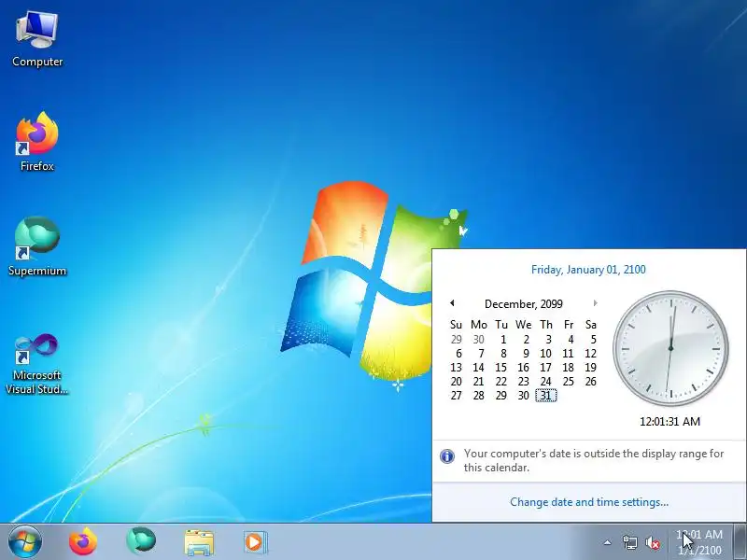The height and width of the screenshot is (560, 747).
Task: Select December 15 in the calendar
Action: 500,368
